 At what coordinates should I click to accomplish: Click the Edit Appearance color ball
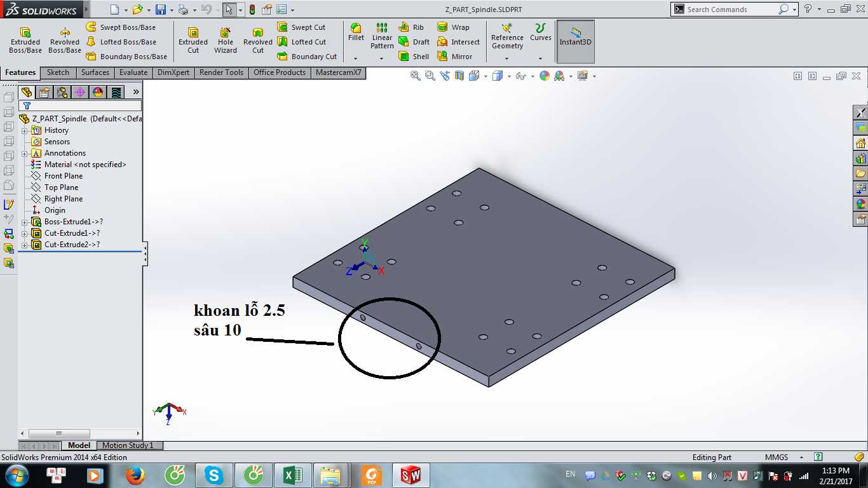(545, 76)
